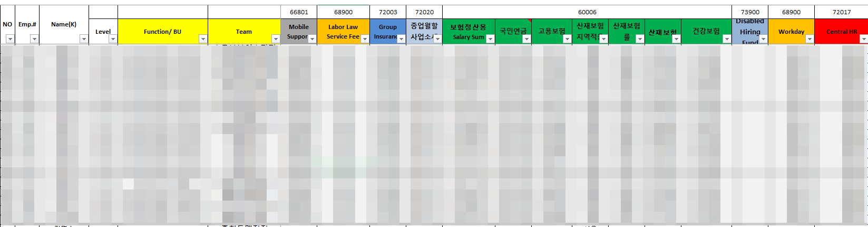The height and width of the screenshot is (227, 868).
Task: Select the Emp.# header cell
Action: pos(27,25)
